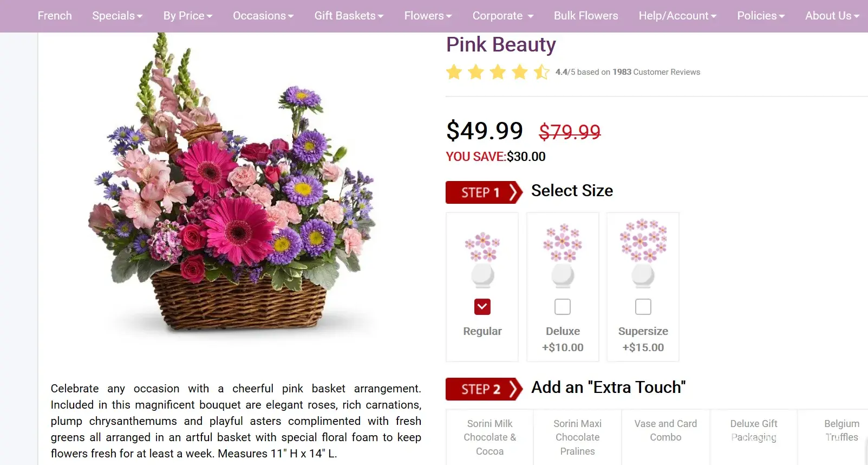Choose Sorini Maxi Chocolate Pralines add-on
This screenshot has width=868, height=465.
click(x=577, y=437)
